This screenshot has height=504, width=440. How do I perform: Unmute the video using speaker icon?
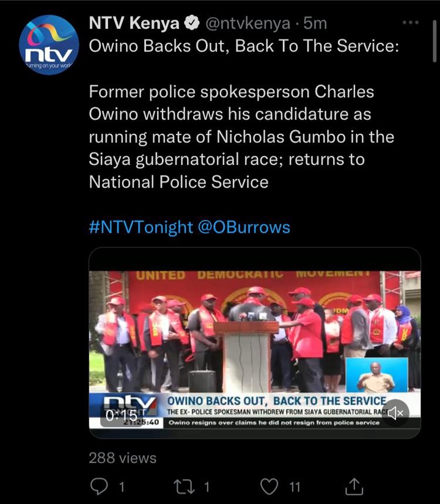coord(395,413)
